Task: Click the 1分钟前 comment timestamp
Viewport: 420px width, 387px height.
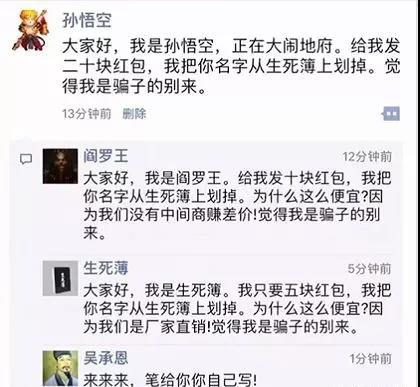Action: coord(371,359)
